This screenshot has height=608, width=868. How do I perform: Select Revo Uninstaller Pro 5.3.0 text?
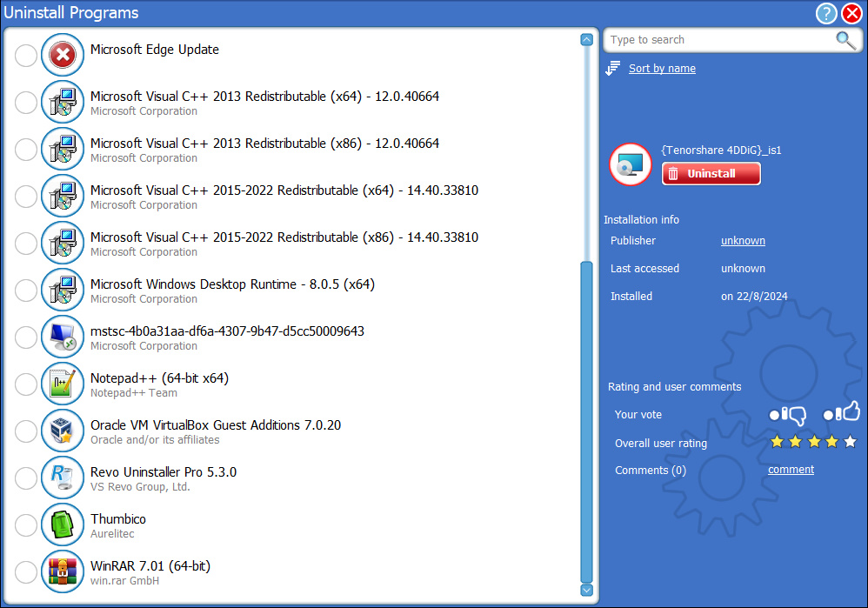pos(164,471)
